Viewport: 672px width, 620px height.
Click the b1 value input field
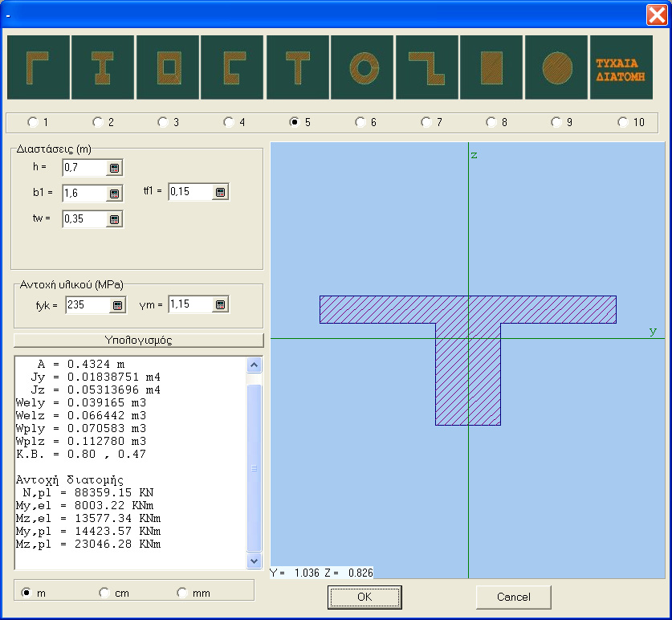point(85,194)
